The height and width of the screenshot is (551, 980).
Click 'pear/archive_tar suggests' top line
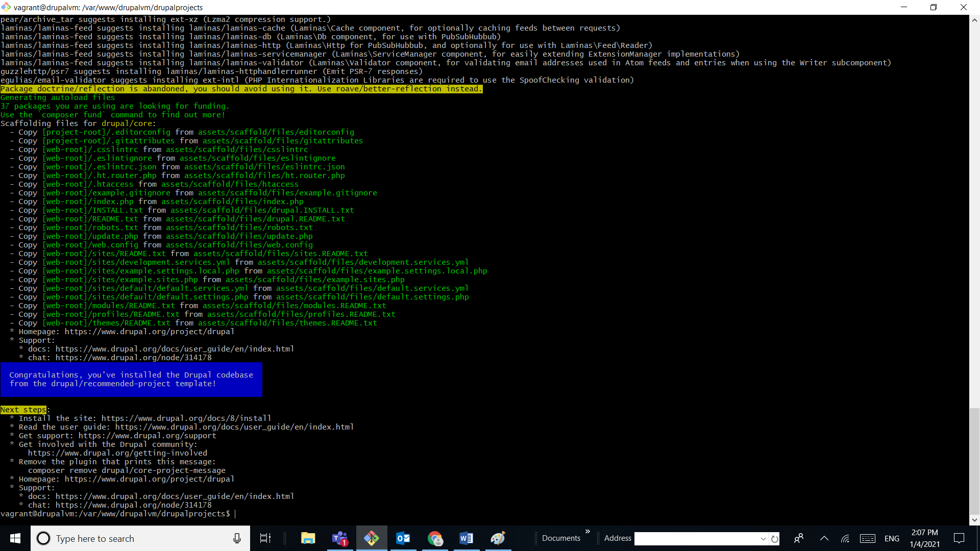click(165, 19)
